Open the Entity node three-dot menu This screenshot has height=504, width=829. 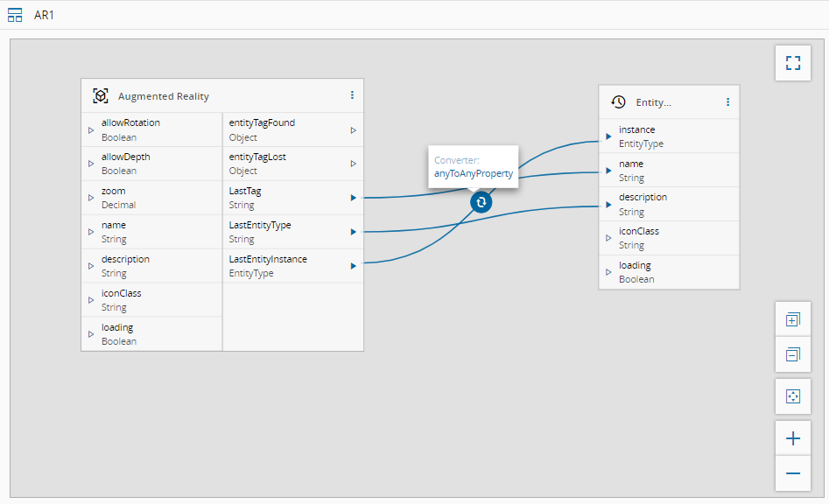click(727, 102)
